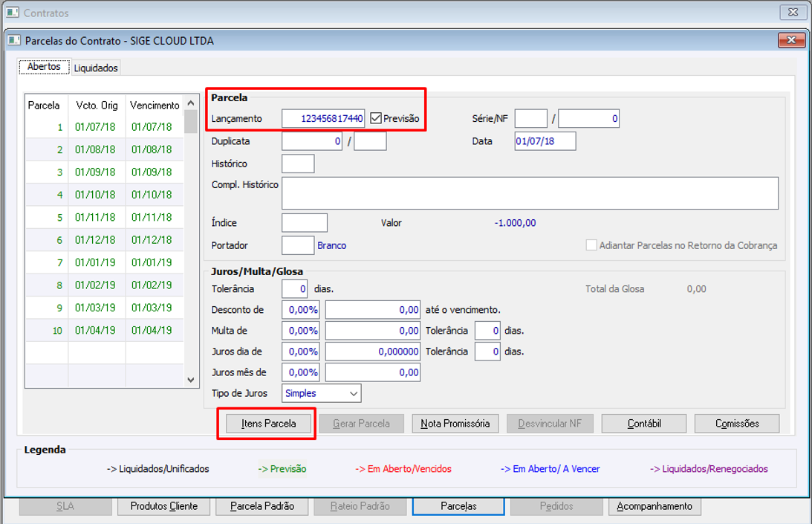
Task: Click the Parcelas do Contrato title icon
Action: [x=15, y=40]
